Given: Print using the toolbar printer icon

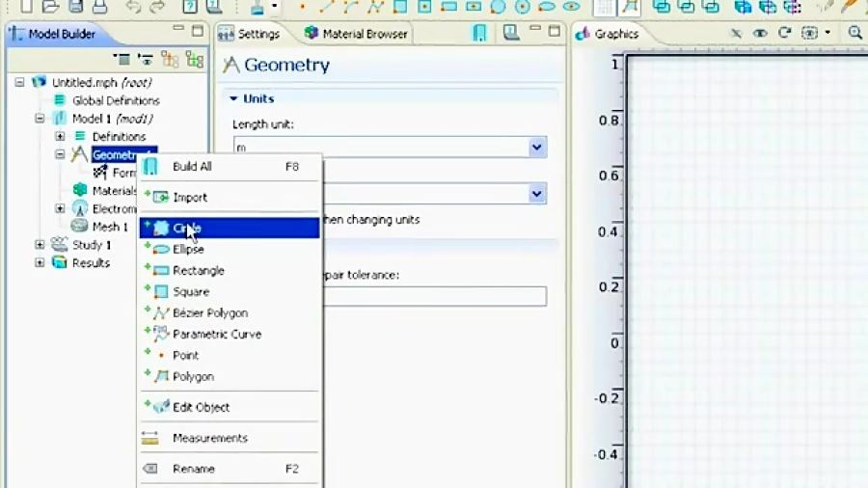Looking at the screenshot, I should click(x=99, y=7).
